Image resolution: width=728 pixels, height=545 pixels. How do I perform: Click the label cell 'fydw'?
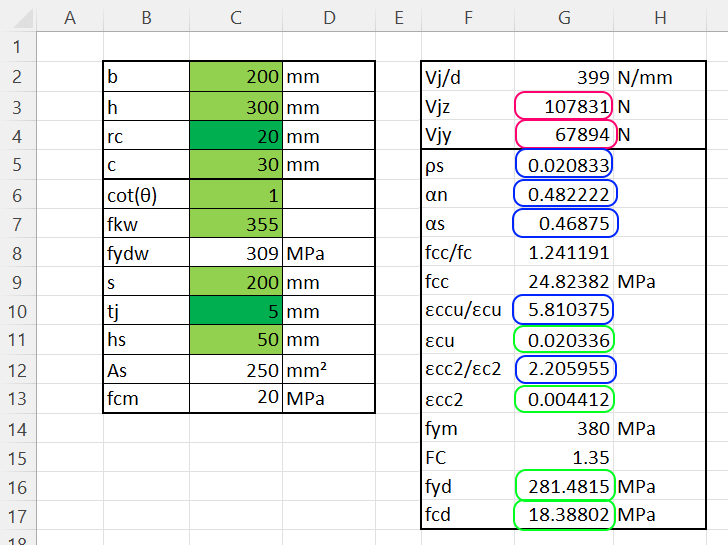click(x=146, y=253)
